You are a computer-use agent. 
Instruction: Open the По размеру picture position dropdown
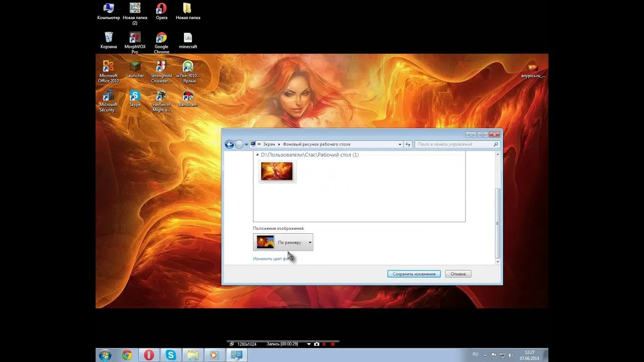click(283, 242)
